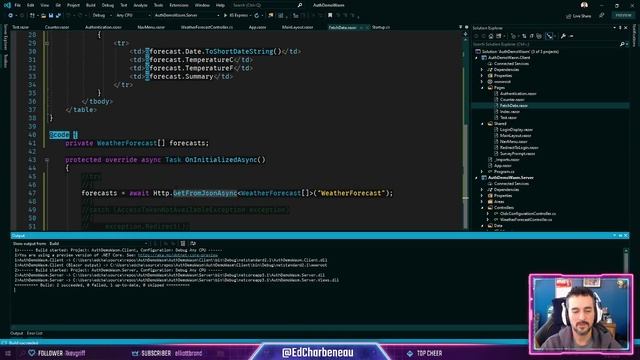The height and width of the screenshot is (360, 640).
Task: Open the AuthDemoWasm.Server startup project dropdown
Action: (187, 16)
